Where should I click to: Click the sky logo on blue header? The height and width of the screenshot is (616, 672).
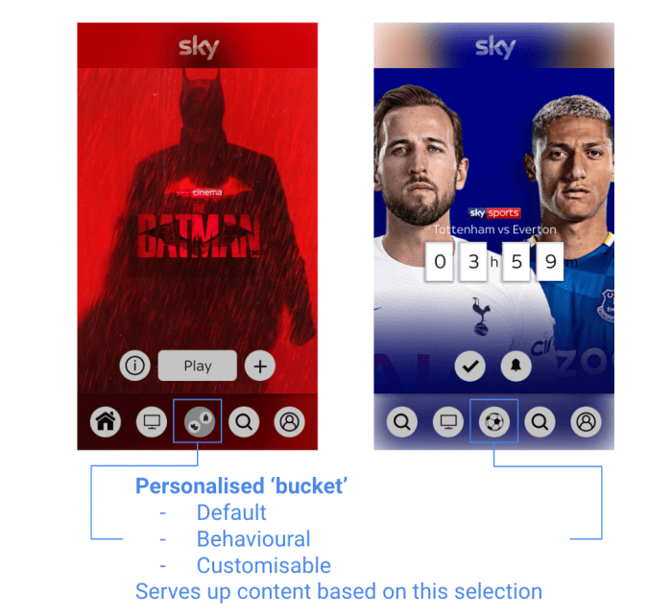click(x=495, y=47)
